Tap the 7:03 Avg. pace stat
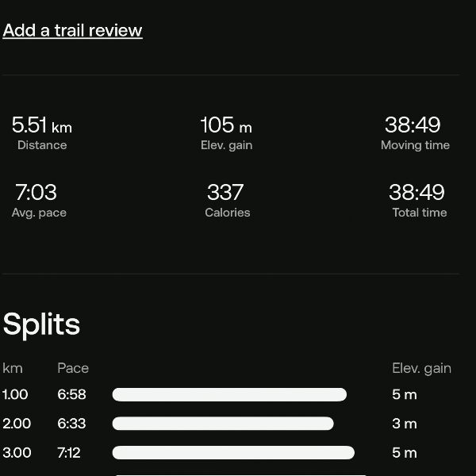Screen dimensions: 476x476 [39, 200]
